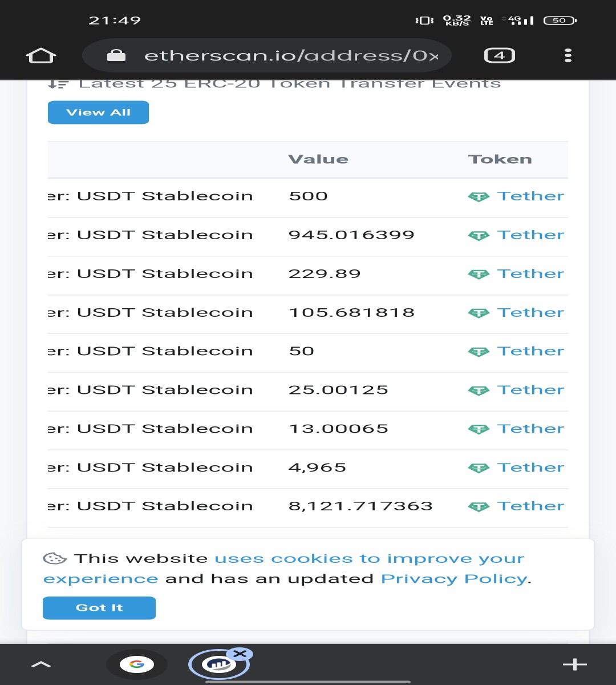This screenshot has width=616, height=685.
Task: Open Tether link in the 229.89 row
Action: click(x=530, y=273)
